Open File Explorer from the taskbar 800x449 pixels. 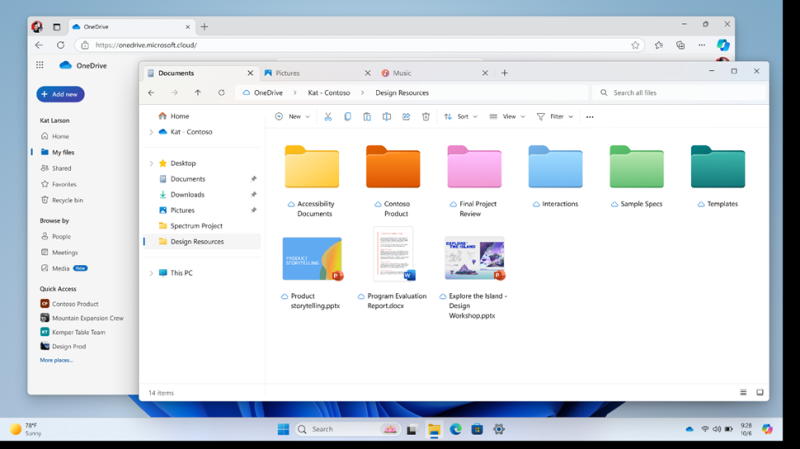(x=434, y=429)
